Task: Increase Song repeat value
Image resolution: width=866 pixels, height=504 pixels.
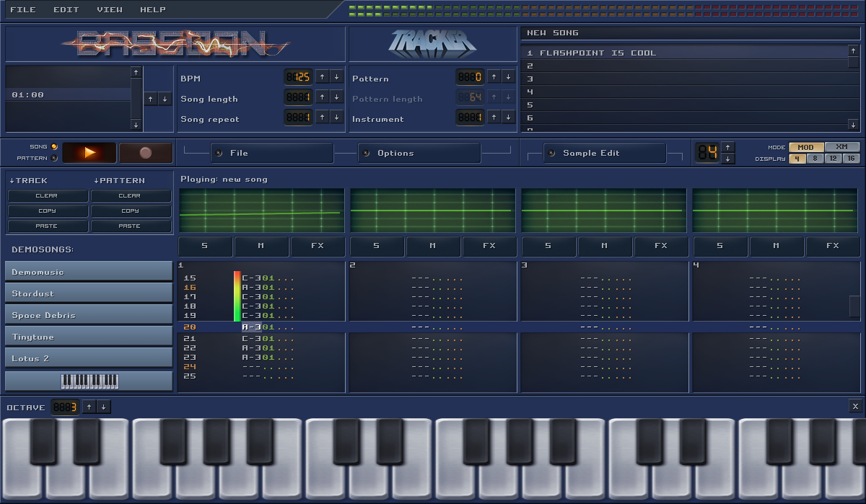Action: point(322,117)
